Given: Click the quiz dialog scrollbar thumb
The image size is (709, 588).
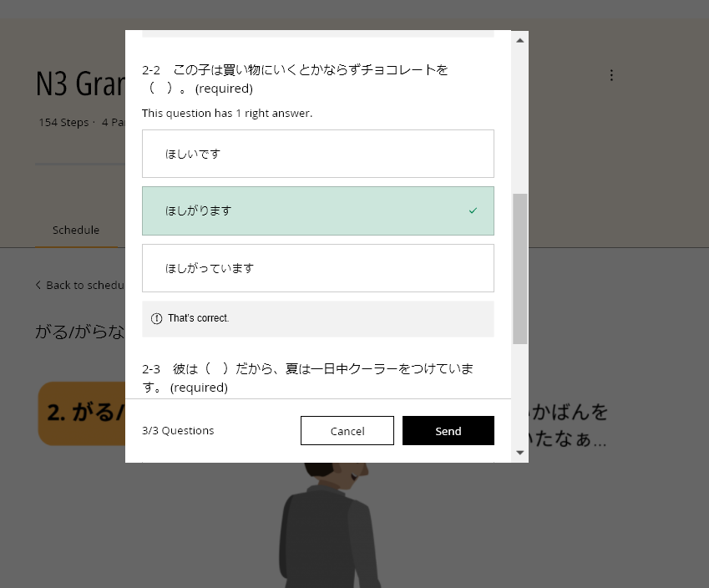Looking at the screenshot, I should (x=519, y=268).
